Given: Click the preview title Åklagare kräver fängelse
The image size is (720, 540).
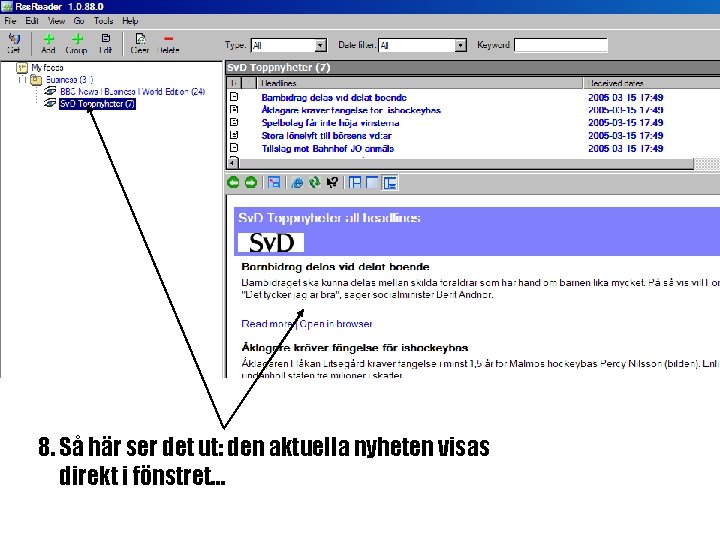Looking at the screenshot, I should pos(354,348).
